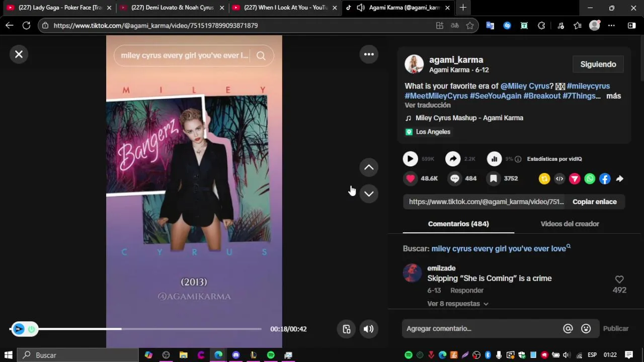
Task: Open emilzade commenter avatar
Action: [412, 273]
